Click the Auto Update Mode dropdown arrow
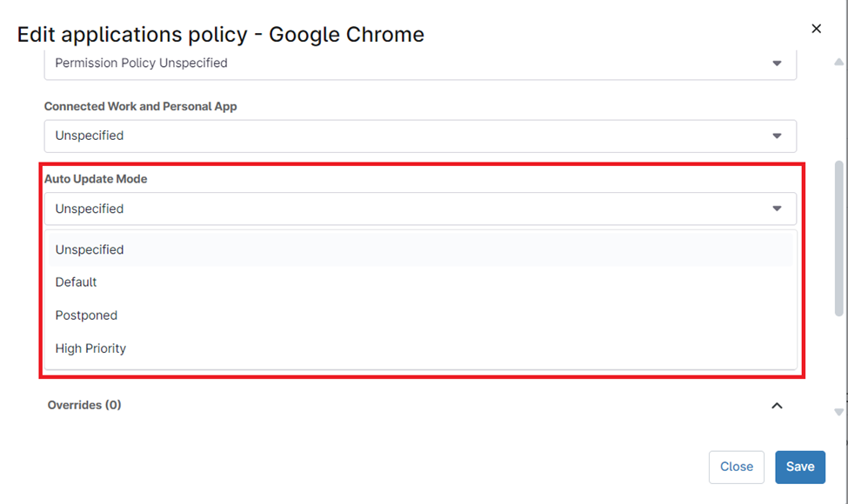The image size is (848, 504). (x=777, y=209)
